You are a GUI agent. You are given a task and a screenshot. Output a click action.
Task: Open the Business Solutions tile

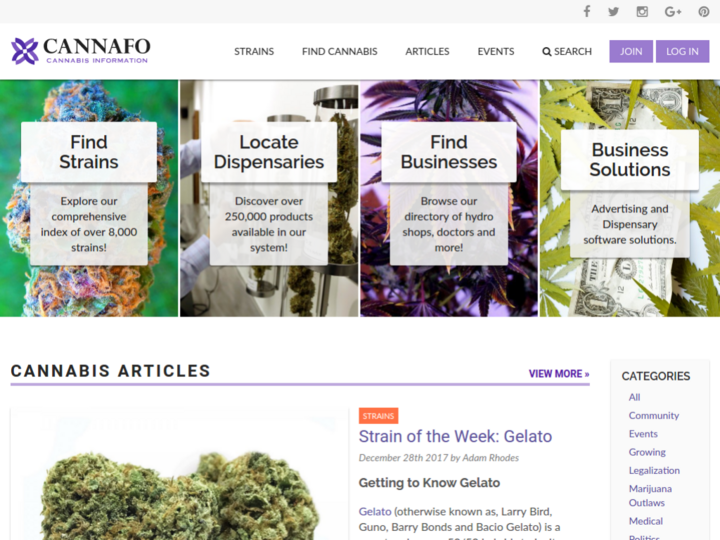point(630,198)
